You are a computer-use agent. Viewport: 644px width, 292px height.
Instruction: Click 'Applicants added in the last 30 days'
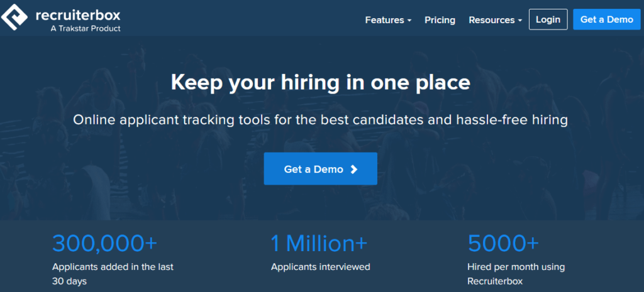pyautogui.click(x=113, y=274)
